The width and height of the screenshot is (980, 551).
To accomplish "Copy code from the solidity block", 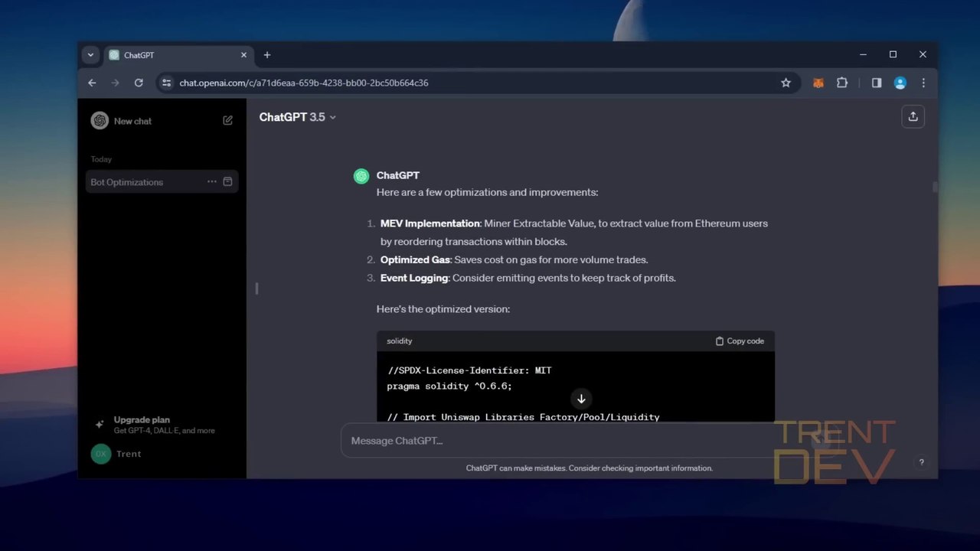I will click(740, 341).
